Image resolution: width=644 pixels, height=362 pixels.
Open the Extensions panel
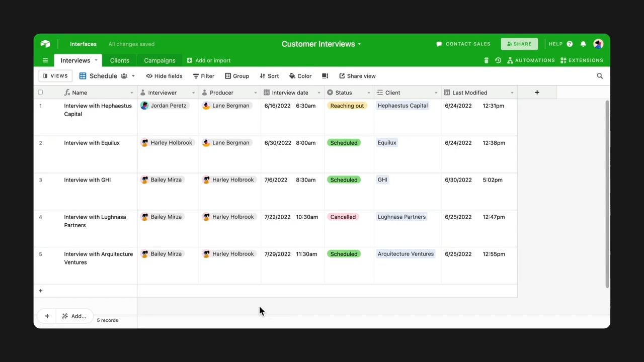coord(582,60)
